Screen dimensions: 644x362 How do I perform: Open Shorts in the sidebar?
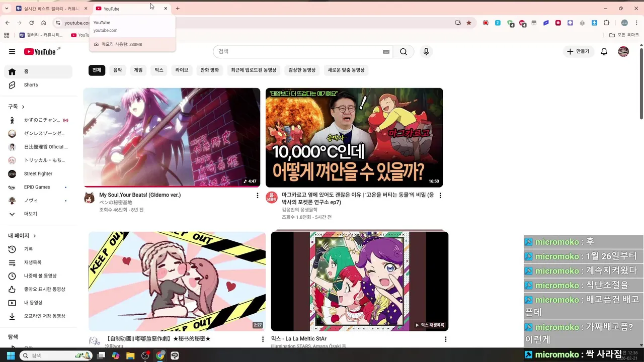pos(38,85)
